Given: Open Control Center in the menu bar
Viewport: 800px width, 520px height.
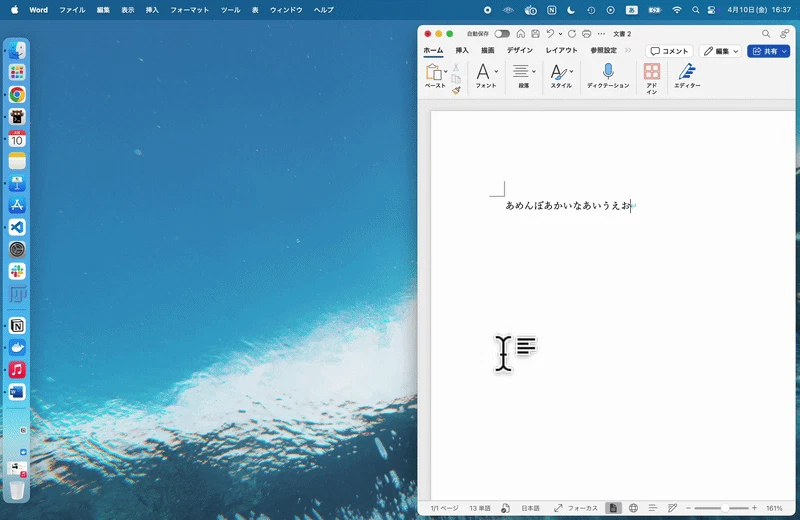Looking at the screenshot, I should click(x=712, y=10).
